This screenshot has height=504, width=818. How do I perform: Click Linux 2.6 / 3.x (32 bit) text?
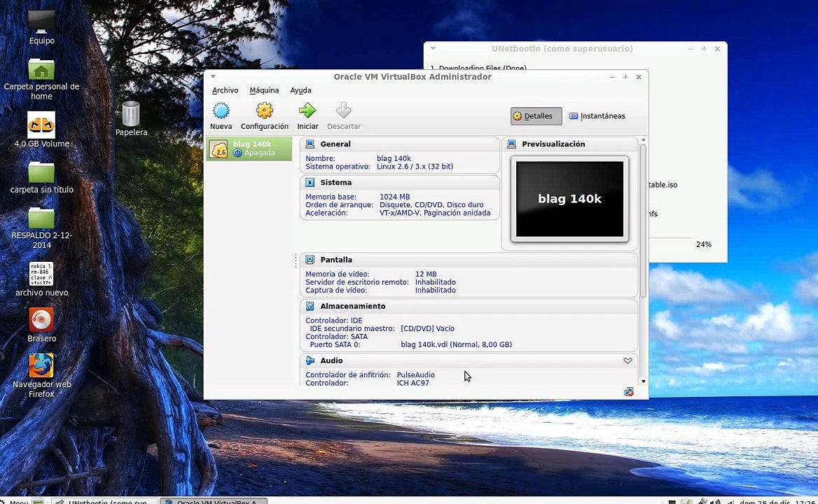click(x=415, y=167)
